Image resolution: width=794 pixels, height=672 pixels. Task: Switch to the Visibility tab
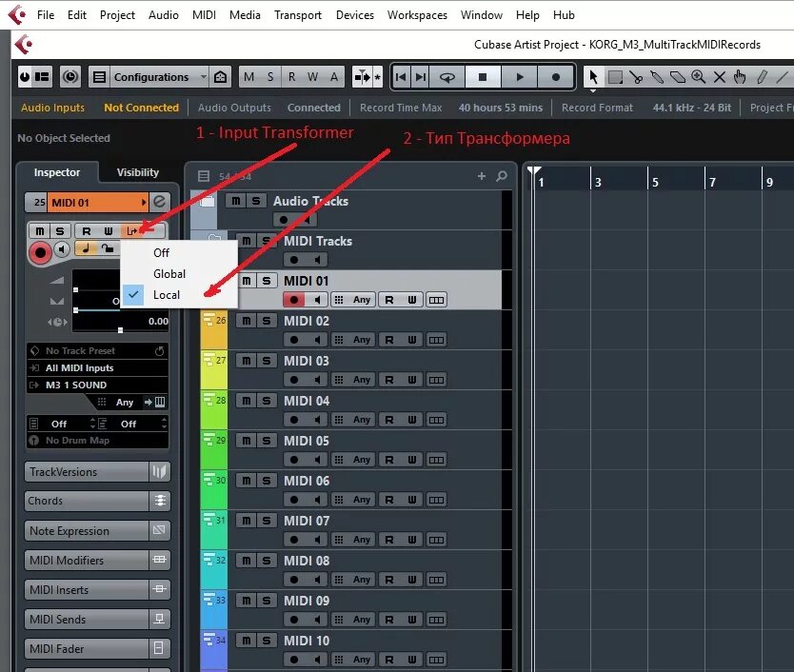tap(138, 172)
